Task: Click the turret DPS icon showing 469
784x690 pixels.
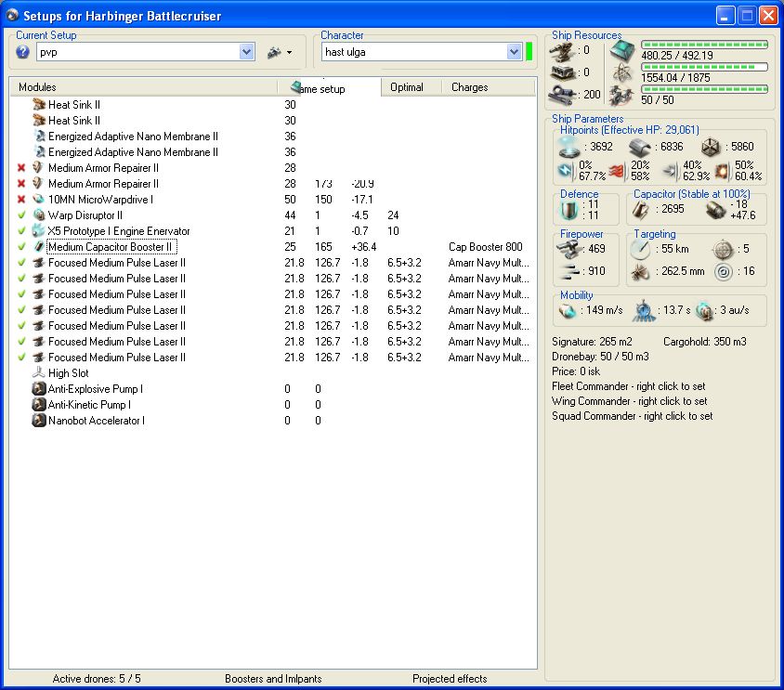Action: [568, 249]
